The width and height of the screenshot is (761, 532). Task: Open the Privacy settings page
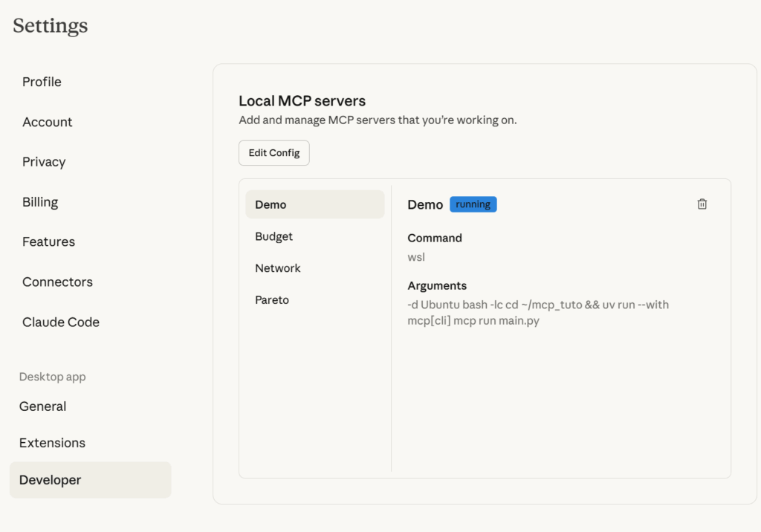(x=44, y=162)
